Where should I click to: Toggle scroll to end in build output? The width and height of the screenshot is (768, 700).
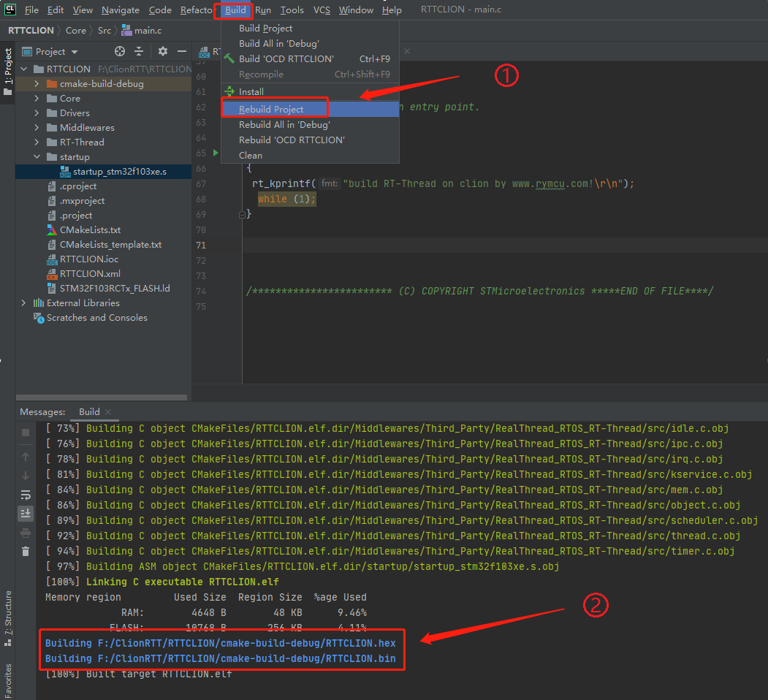coord(26,513)
